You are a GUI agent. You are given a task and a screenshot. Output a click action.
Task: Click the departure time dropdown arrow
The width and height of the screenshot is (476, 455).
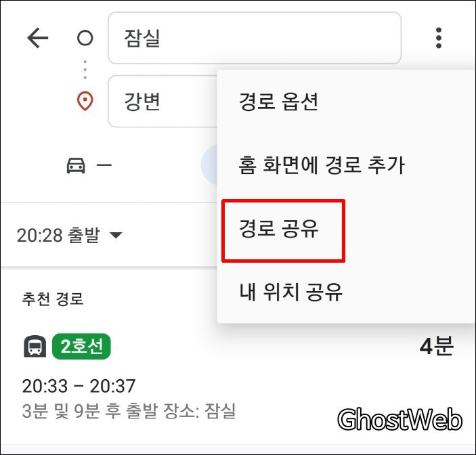pos(116,235)
